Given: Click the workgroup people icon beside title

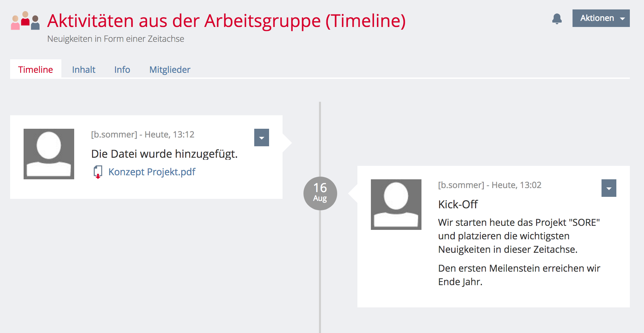Looking at the screenshot, I should click(25, 21).
